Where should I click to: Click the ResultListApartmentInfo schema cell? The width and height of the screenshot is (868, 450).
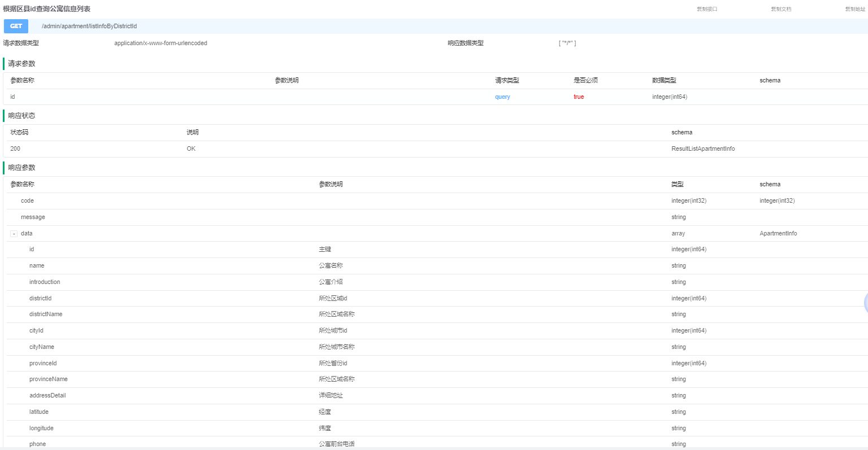pyautogui.click(x=703, y=149)
